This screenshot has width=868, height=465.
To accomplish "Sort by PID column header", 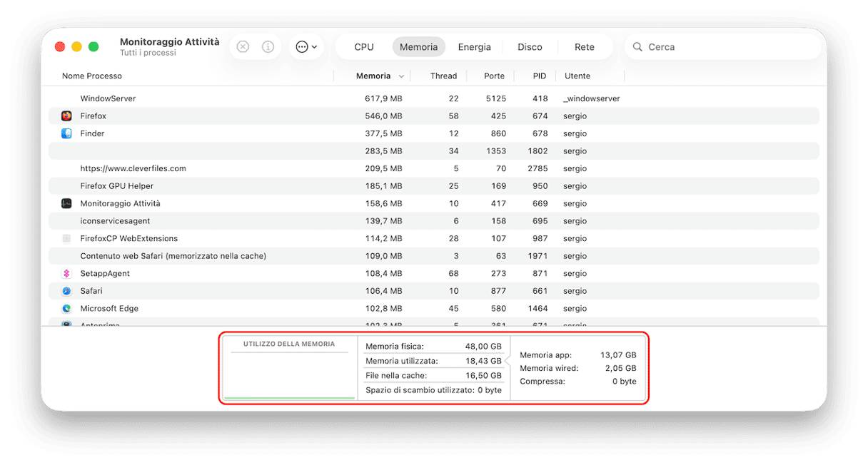I will point(540,76).
